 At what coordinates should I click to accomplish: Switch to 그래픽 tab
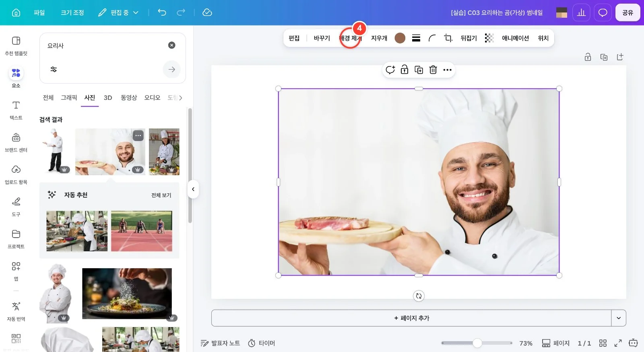(x=69, y=97)
